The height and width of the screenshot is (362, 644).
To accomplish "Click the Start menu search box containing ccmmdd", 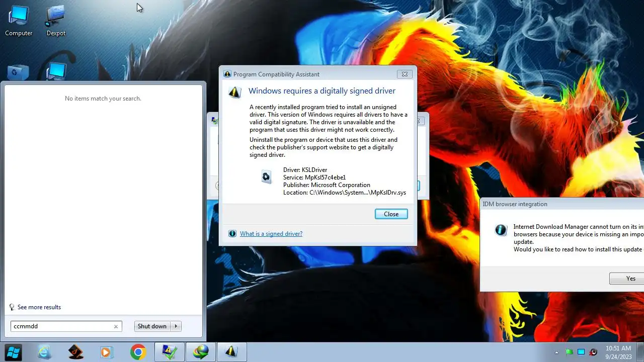I will point(66,326).
